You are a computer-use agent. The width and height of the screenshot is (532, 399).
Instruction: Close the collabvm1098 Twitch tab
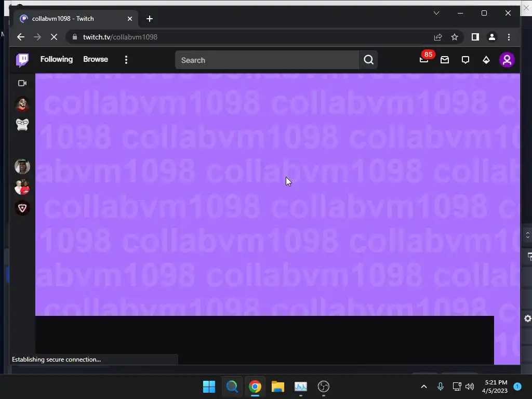(129, 19)
